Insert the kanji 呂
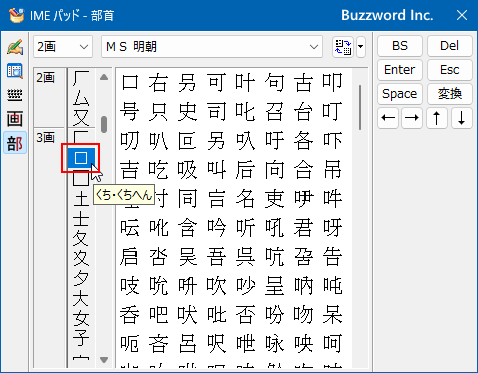The width and height of the screenshot is (478, 373). tap(187, 344)
